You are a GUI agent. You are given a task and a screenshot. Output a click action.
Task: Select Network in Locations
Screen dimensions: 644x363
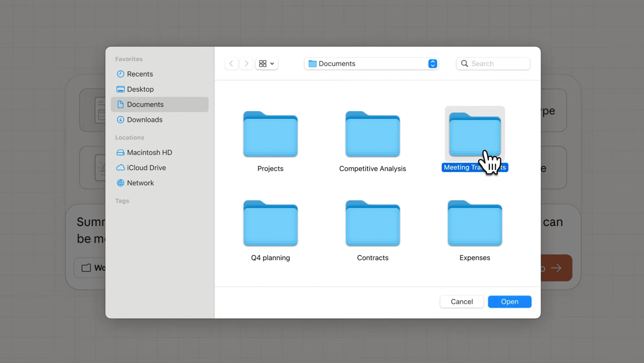point(140,183)
